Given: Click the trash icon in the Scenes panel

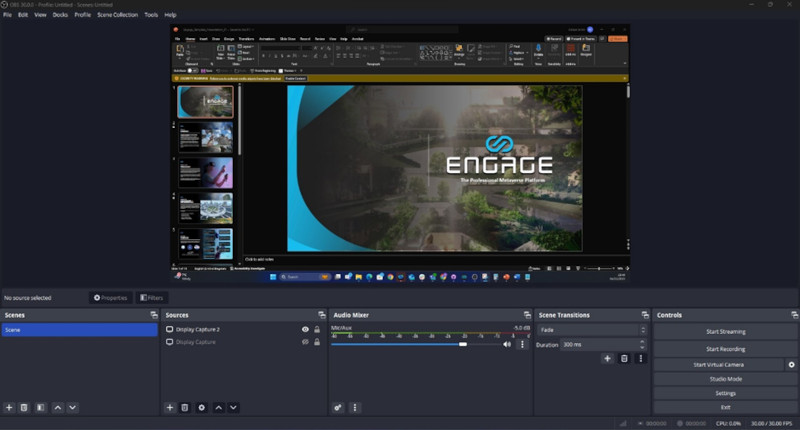Looking at the screenshot, I should [x=24, y=408].
